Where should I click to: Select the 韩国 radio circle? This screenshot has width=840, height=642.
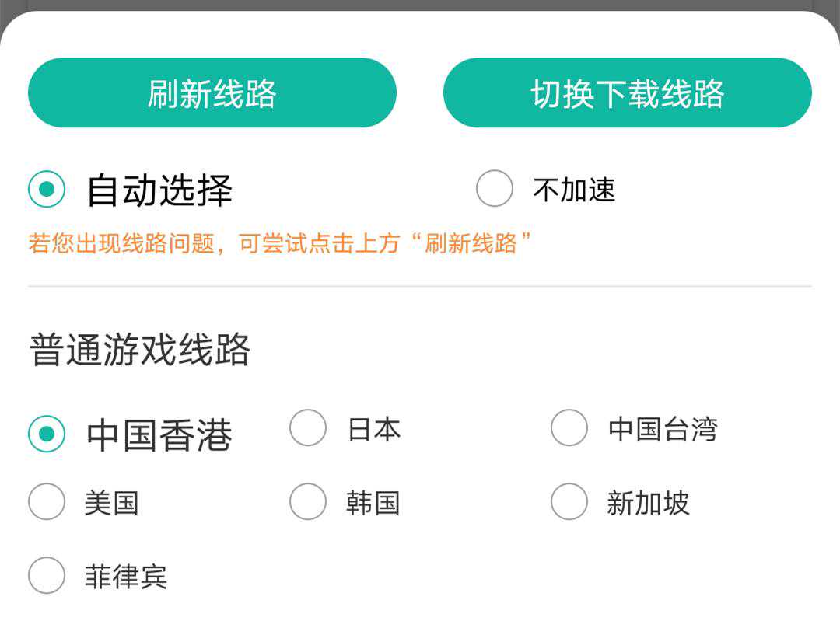coord(308,502)
